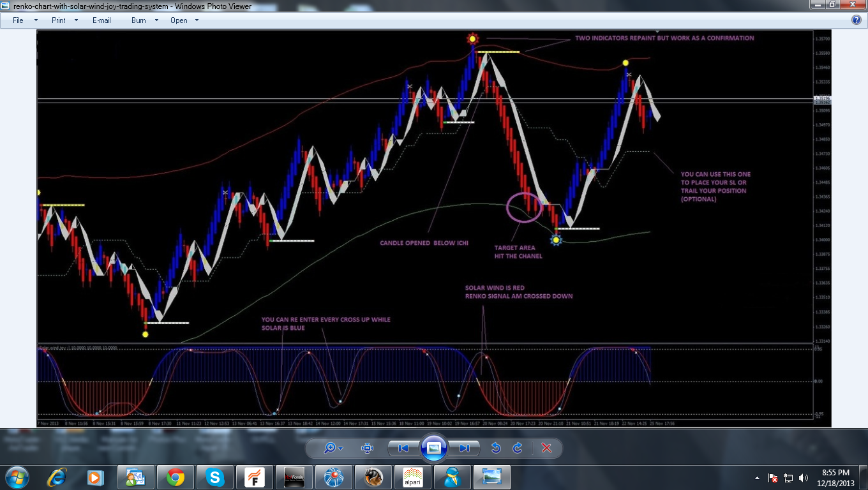
Task: Delete the picture with red X
Action: click(546, 448)
